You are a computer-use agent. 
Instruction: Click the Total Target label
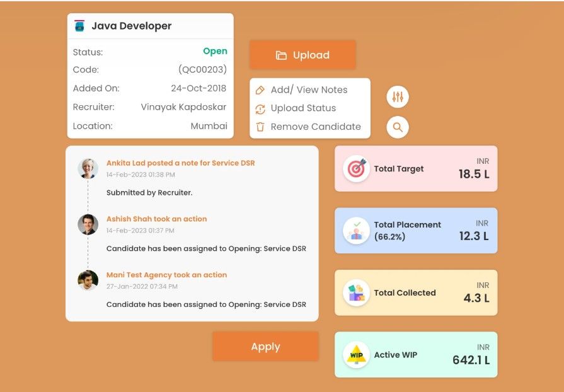[x=398, y=169]
